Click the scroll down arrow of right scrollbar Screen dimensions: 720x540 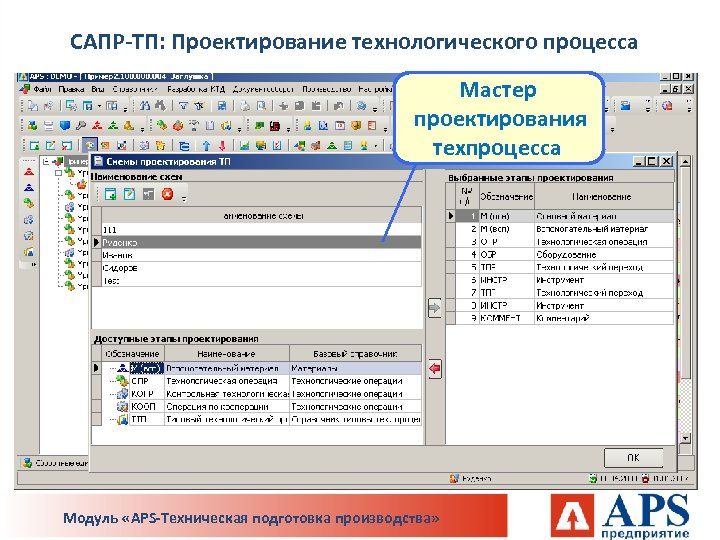click(685, 439)
